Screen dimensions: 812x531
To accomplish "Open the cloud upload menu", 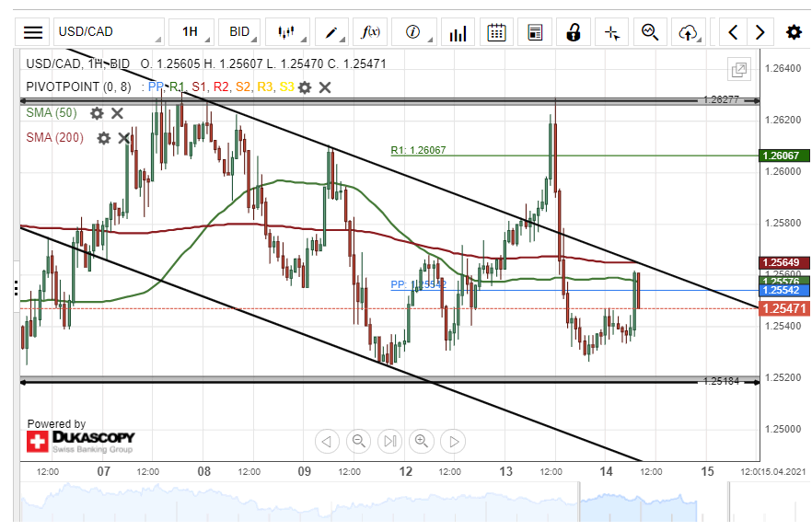I will [x=689, y=32].
